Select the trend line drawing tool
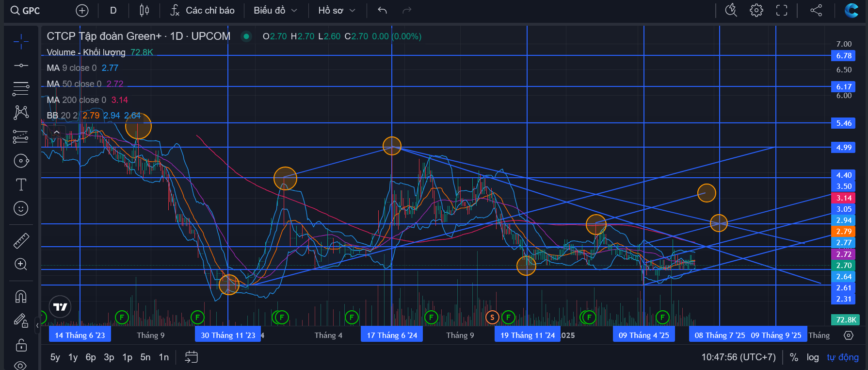The image size is (868, 370). (x=21, y=66)
